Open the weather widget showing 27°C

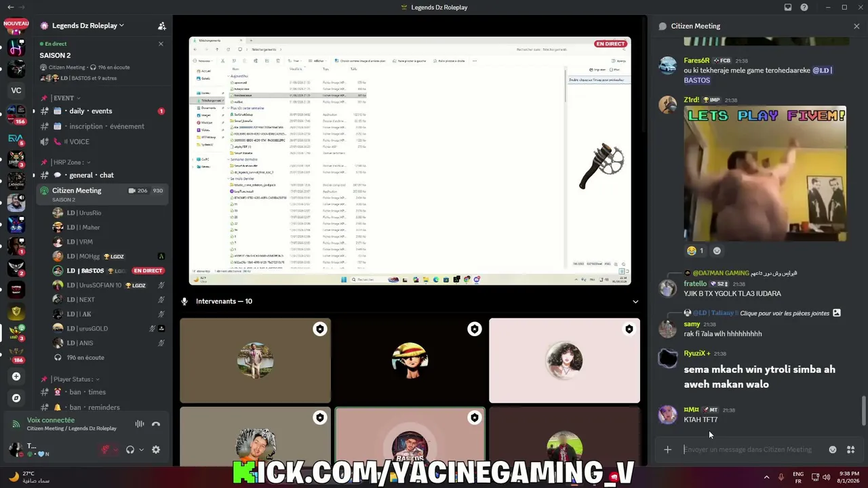(30, 477)
